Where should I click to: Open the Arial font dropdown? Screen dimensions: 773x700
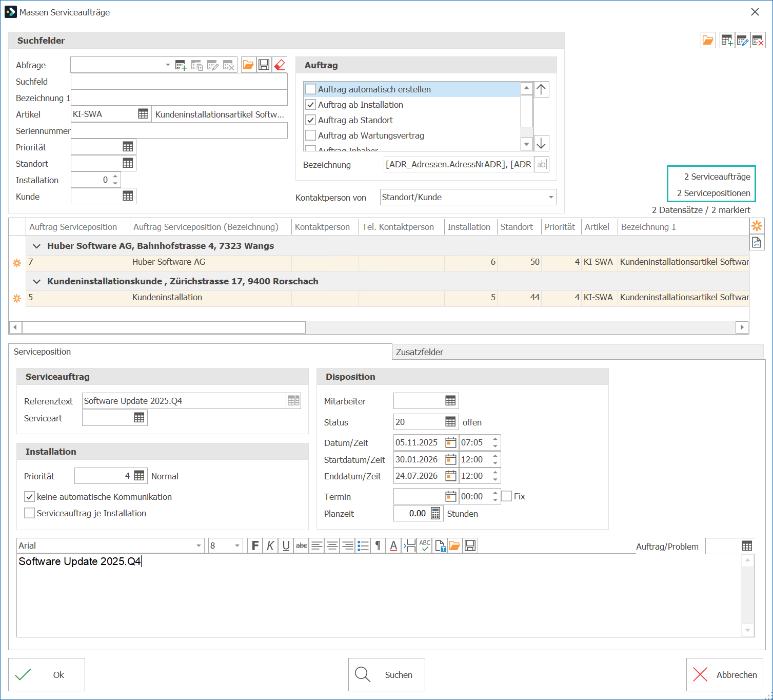tap(199, 546)
